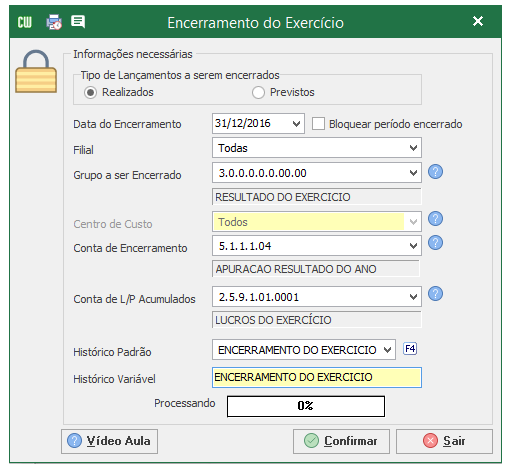Click help icon beside Grupo a ser Encerrado
The height and width of the screenshot is (472, 509).
tap(435, 172)
